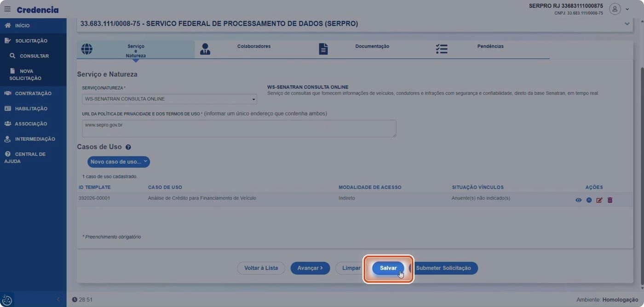Click the Avançar button
Screen dimensions: 644x307
coord(310,268)
